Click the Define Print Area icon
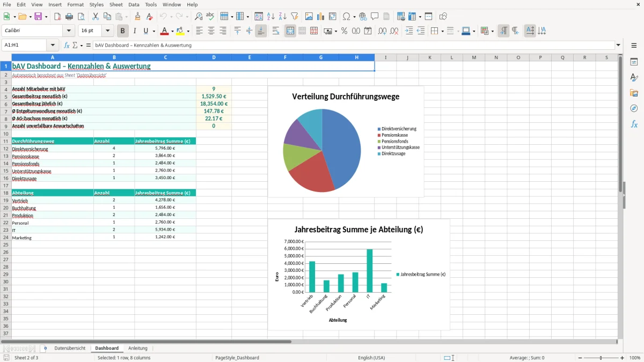The width and height of the screenshot is (644, 362). 401,17
